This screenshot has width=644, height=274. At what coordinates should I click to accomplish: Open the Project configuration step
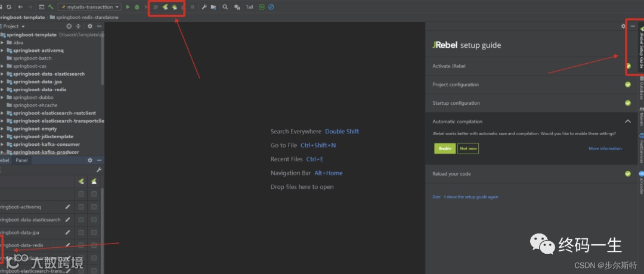pyautogui.click(x=531, y=85)
